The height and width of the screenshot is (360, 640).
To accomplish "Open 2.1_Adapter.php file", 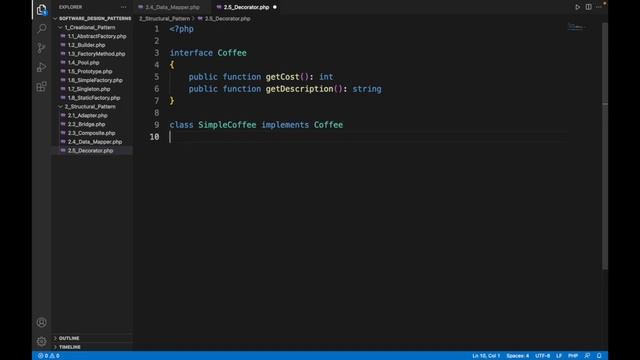I will 88,116.
